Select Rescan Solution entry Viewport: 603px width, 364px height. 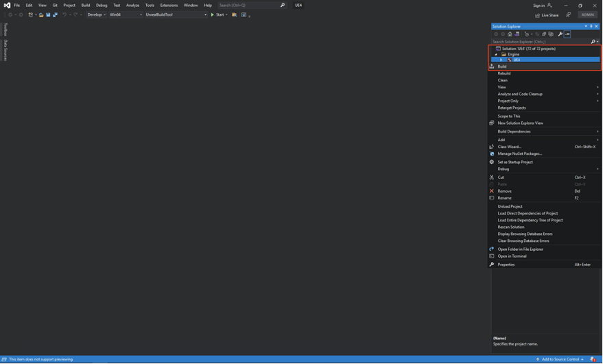pyautogui.click(x=544, y=227)
